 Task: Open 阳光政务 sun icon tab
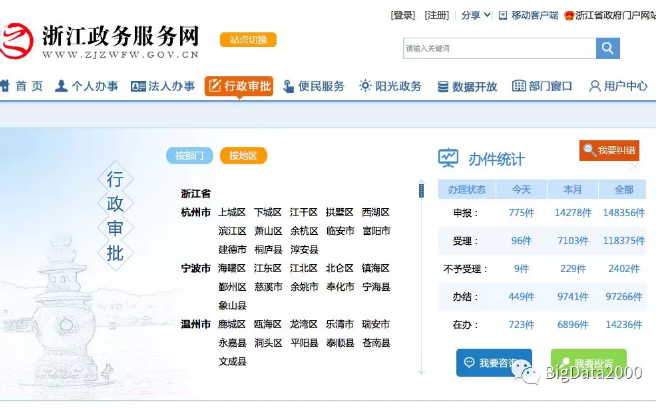[390, 87]
